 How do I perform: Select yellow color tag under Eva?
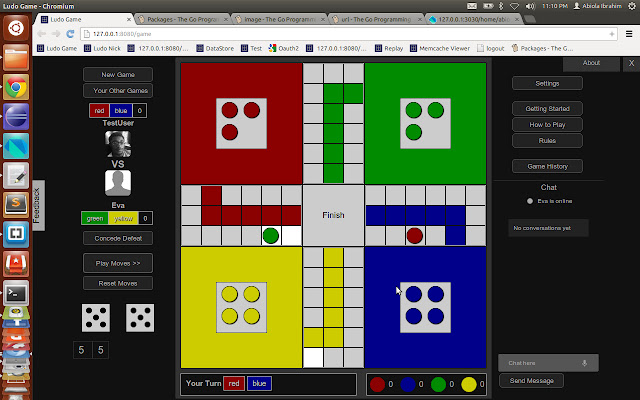click(x=123, y=218)
